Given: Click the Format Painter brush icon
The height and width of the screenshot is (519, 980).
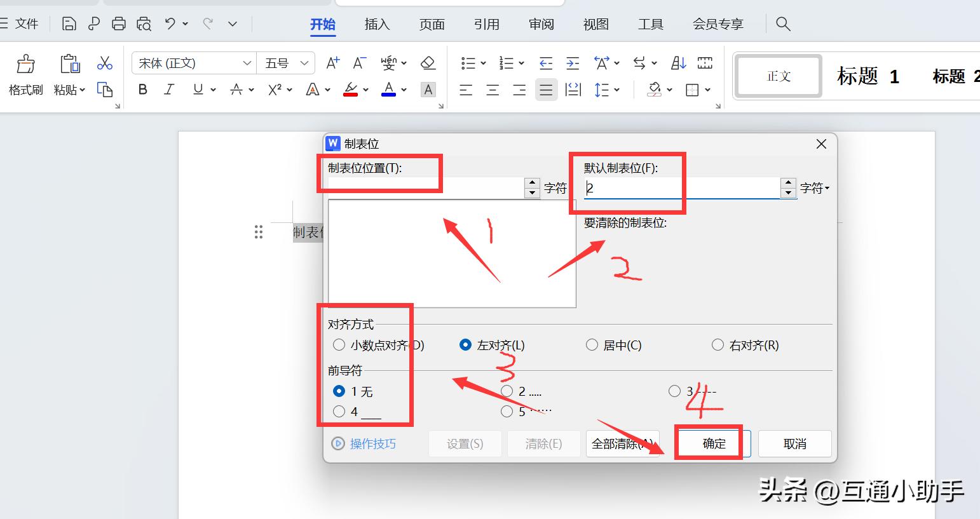Looking at the screenshot, I should [25, 64].
